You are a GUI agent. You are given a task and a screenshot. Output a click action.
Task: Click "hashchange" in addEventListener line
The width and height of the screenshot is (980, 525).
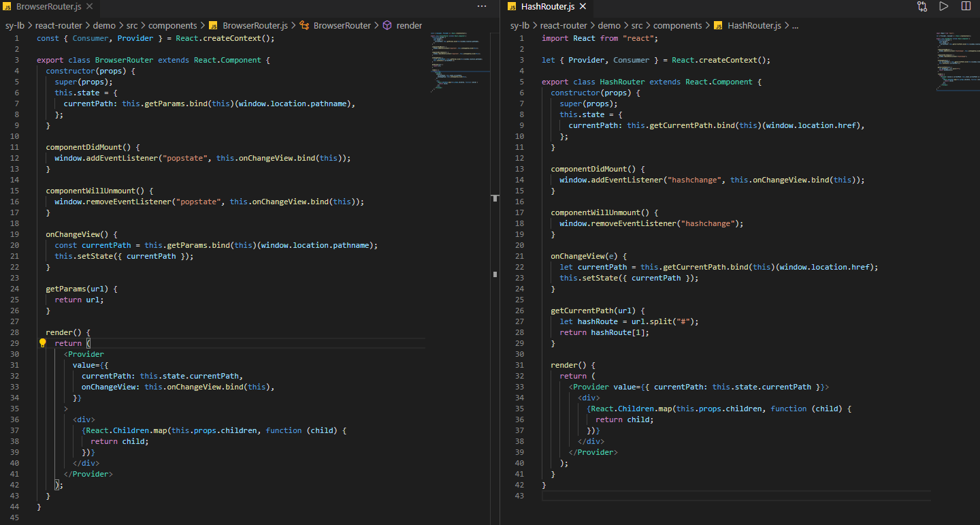tap(695, 180)
